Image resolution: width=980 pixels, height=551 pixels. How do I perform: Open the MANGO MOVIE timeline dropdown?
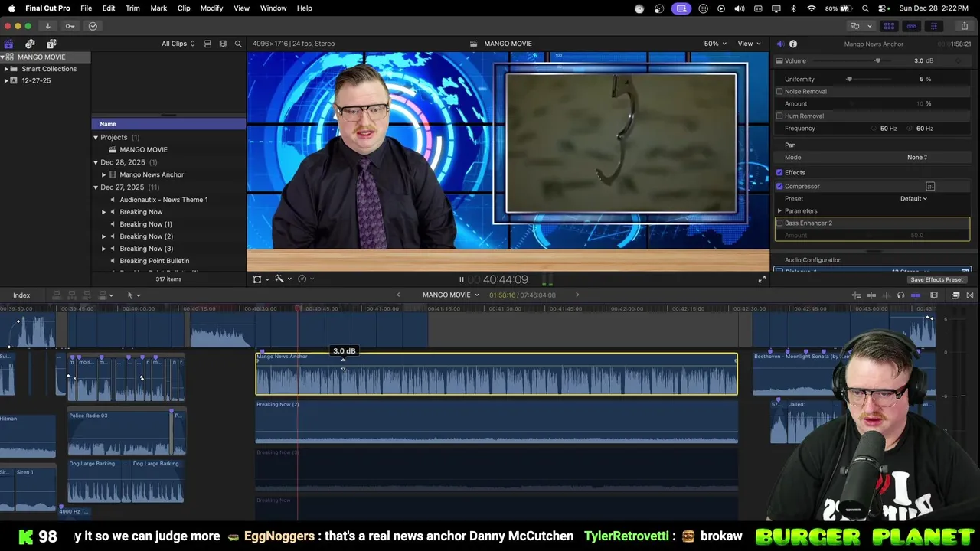tap(451, 295)
